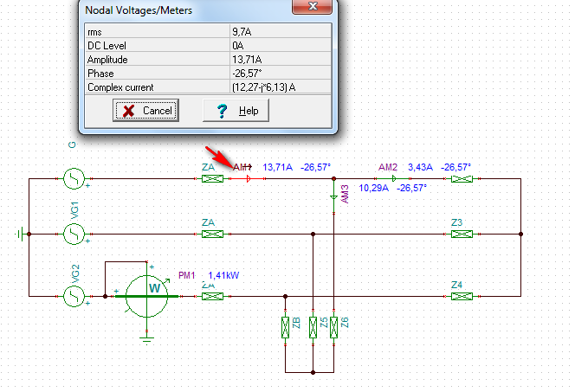Image resolution: width=575 pixels, height=392 pixels.
Task: Click the Complex current value cell
Action: (279, 87)
